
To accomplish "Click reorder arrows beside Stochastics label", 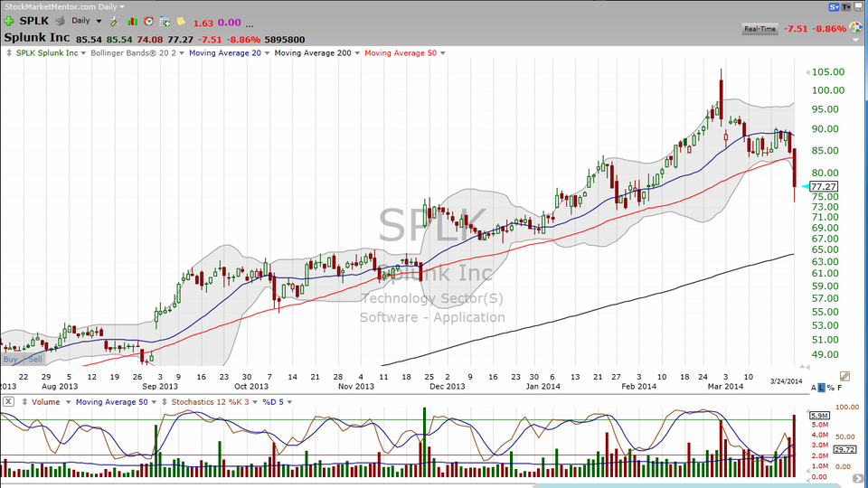I will pyautogui.click(x=165, y=402).
